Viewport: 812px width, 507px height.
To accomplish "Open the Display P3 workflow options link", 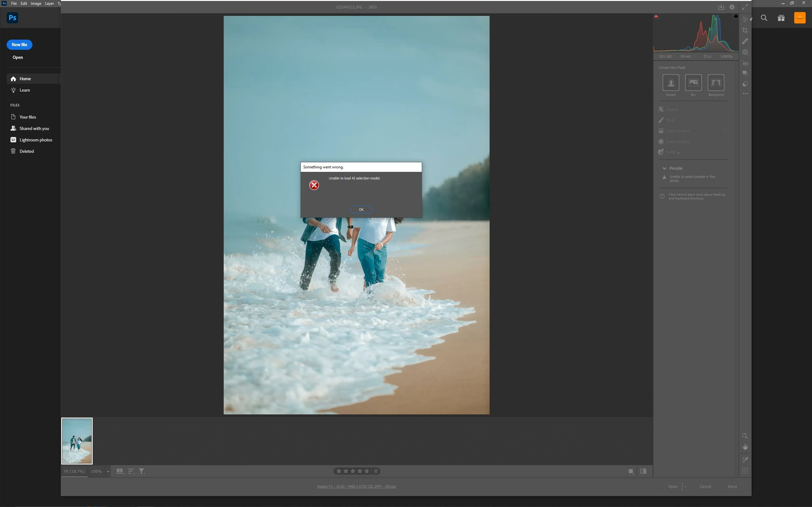I will [x=356, y=486].
